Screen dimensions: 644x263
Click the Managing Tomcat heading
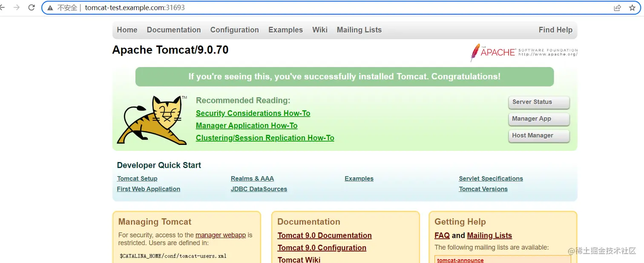click(x=155, y=222)
